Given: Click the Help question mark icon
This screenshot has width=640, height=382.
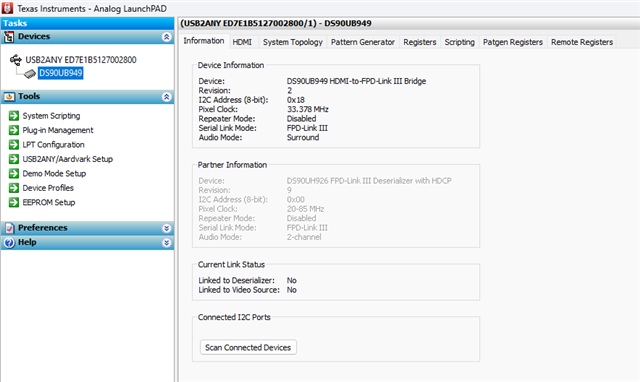Looking at the screenshot, I should point(9,242).
